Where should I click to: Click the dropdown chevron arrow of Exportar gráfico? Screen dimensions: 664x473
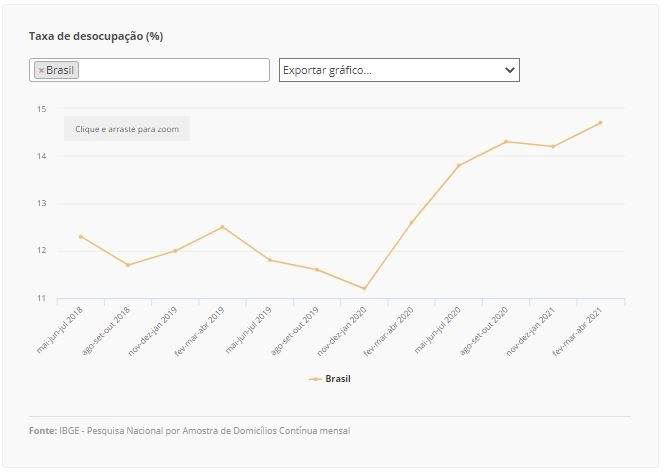pos(510,70)
